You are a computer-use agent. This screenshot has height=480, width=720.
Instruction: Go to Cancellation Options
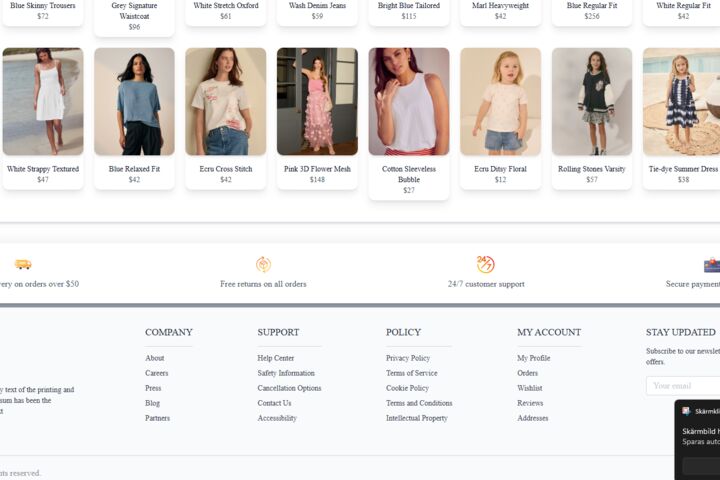click(x=289, y=388)
